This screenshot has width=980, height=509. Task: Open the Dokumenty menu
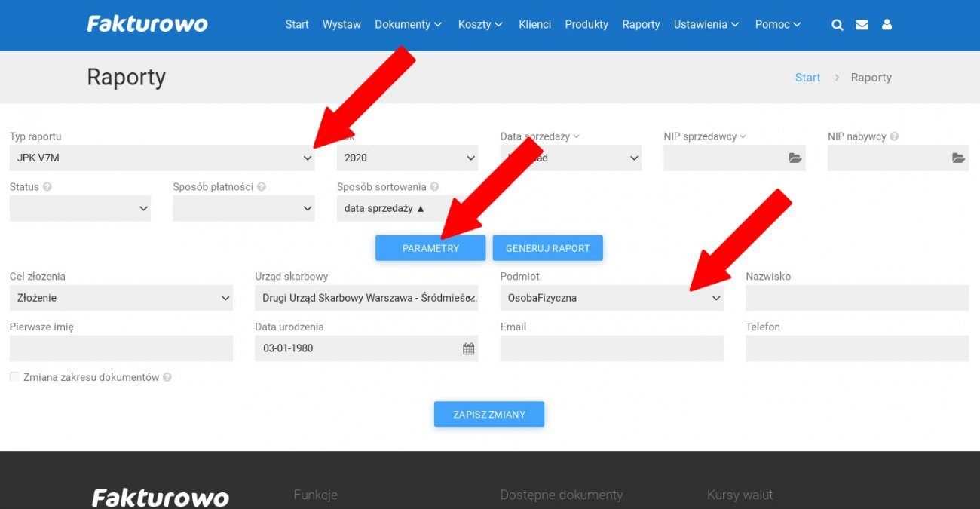(x=409, y=25)
